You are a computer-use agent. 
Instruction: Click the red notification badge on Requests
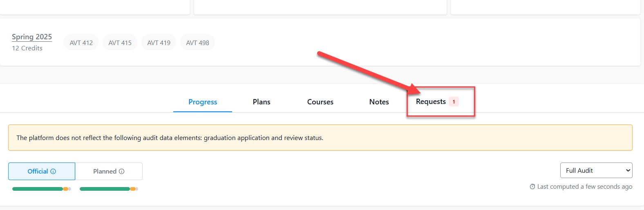(454, 102)
